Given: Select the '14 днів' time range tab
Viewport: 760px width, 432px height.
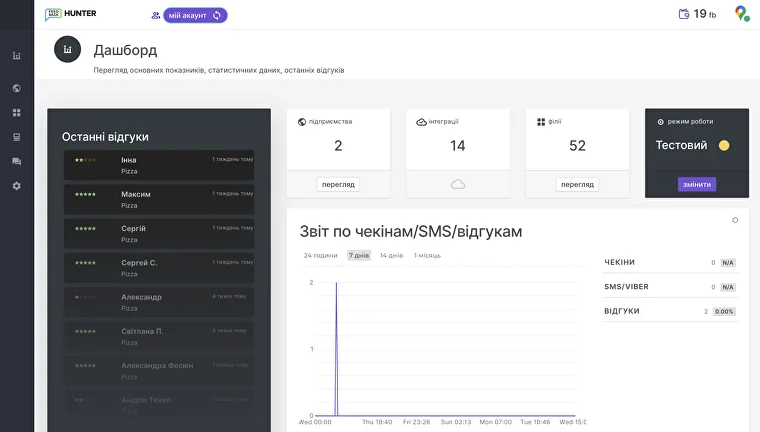Looking at the screenshot, I should click(x=391, y=255).
